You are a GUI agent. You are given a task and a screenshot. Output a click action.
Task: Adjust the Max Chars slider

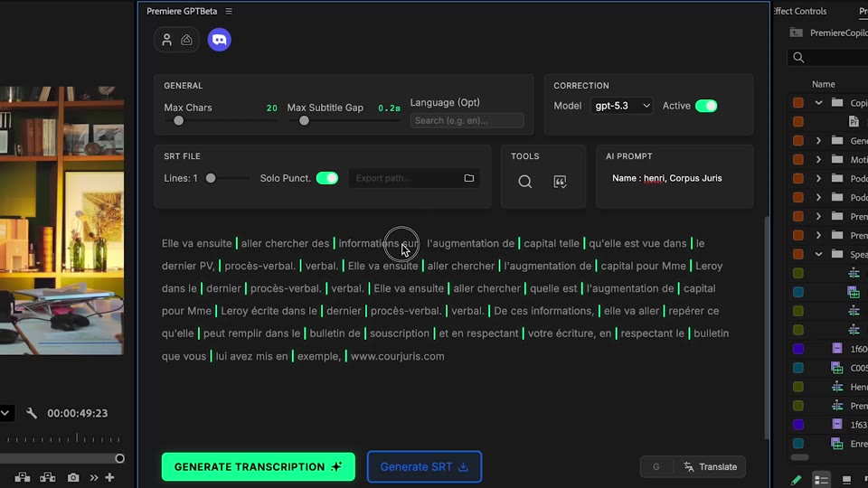point(178,120)
